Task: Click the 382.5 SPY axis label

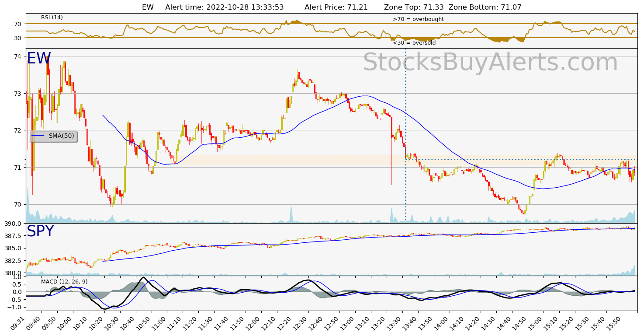Action: click(12, 261)
